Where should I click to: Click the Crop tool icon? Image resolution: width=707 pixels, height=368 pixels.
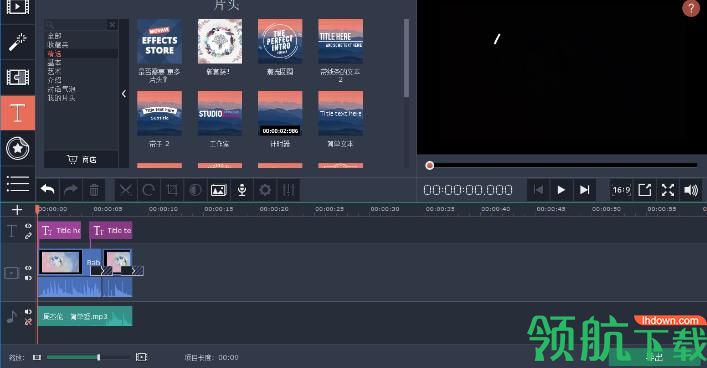click(x=172, y=190)
